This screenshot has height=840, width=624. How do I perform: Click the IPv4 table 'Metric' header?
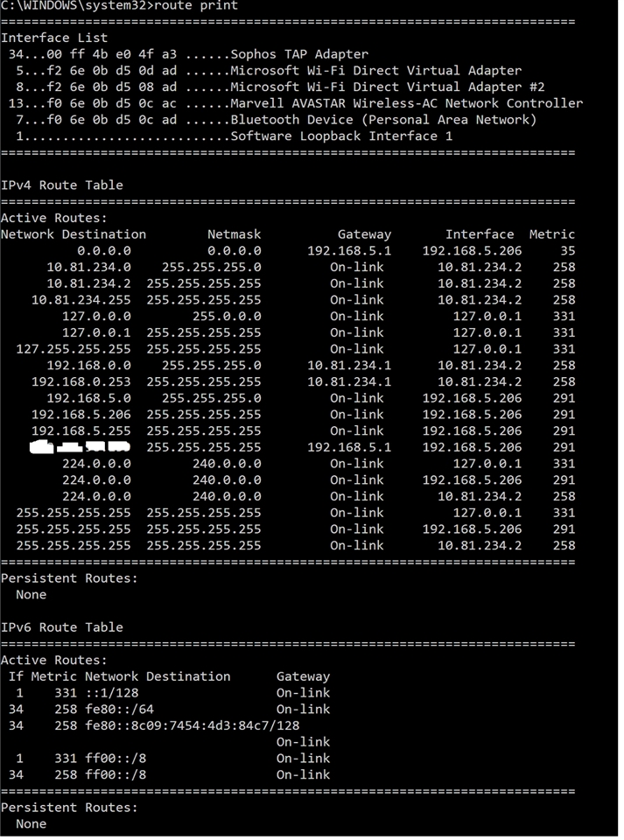click(552, 234)
